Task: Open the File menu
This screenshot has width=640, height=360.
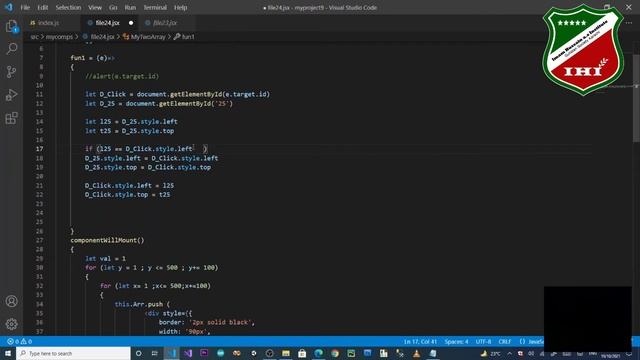Action: point(25,7)
